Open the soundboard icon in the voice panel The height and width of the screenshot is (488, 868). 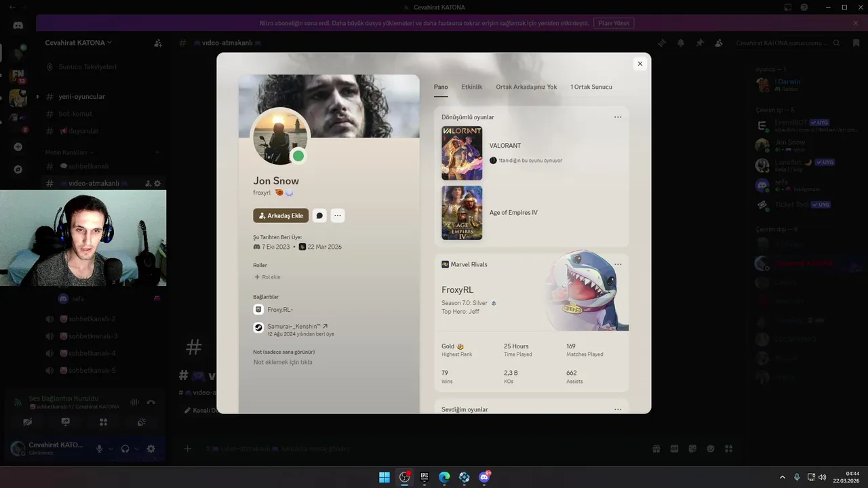[x=141, y=422]
